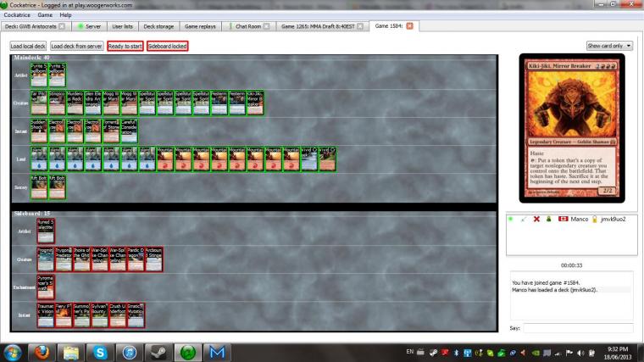Image resolution: width=644 pixels, height=362 pixels.
Task: Select the Kiki-Jiki card in Creature row
Action: point(255,103)
